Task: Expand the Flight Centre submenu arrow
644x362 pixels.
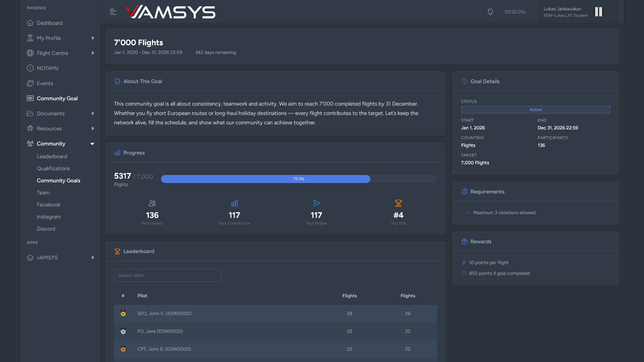Action: [93, 53]
